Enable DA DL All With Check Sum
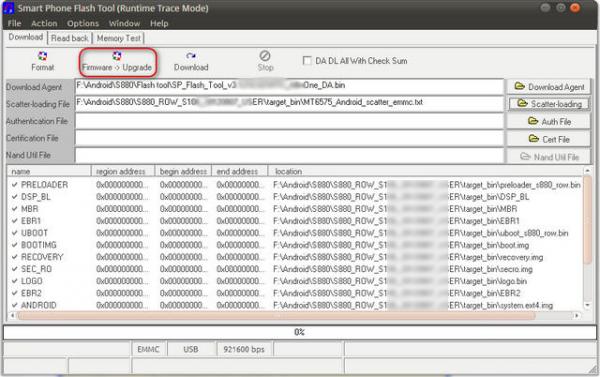 (x=307, y=60)
